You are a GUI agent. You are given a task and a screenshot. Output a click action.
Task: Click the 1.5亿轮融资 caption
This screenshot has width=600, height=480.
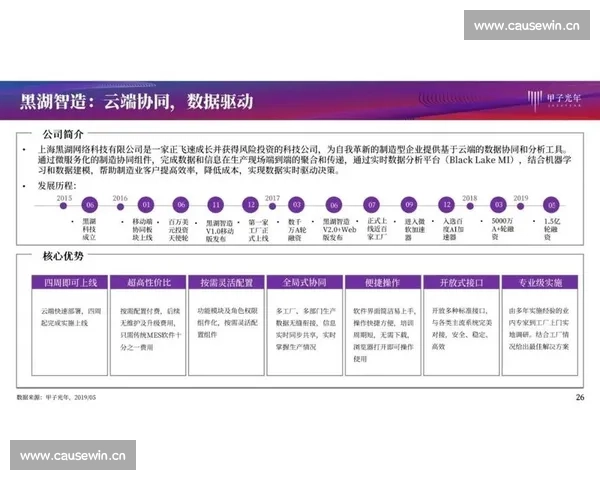coord(552,229)
